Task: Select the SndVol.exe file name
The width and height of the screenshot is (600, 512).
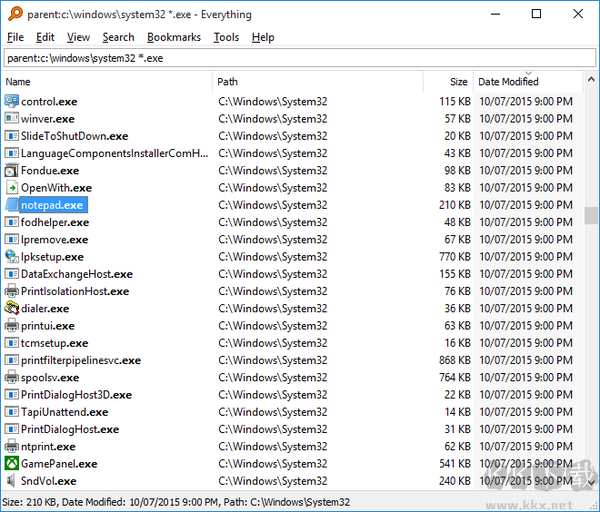Action: tap(49, 481)
